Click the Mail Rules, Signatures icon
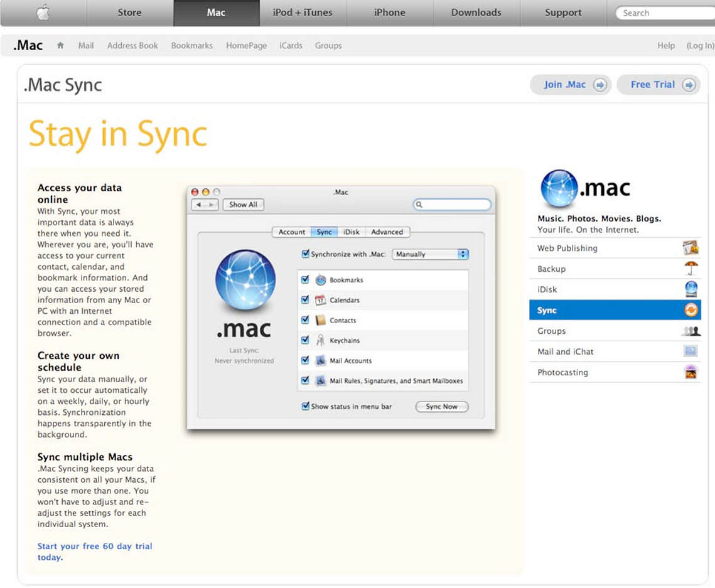This screenshot has height=588, width=715. (x=321, y=380)
